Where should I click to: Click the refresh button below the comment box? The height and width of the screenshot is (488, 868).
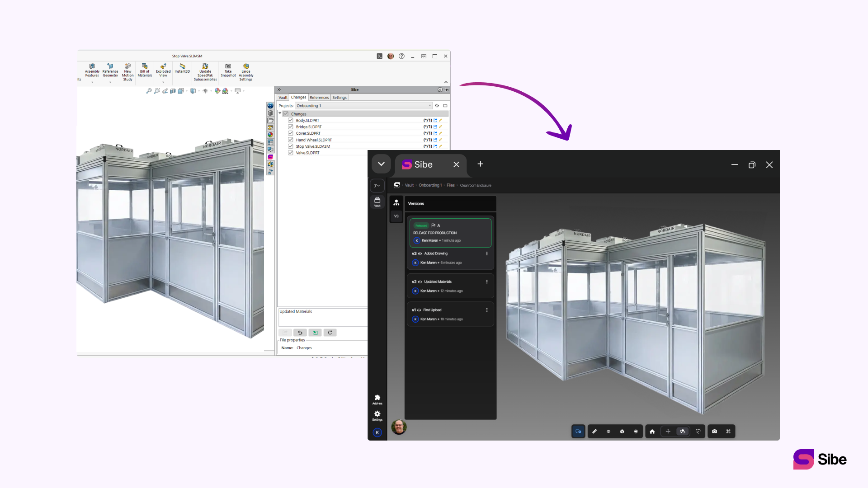click(330, 333)
